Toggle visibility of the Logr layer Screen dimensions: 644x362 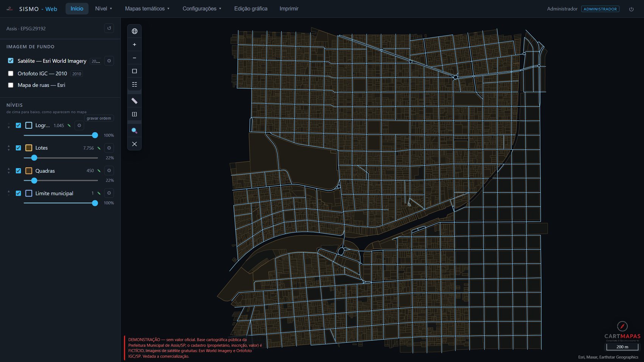18,125
